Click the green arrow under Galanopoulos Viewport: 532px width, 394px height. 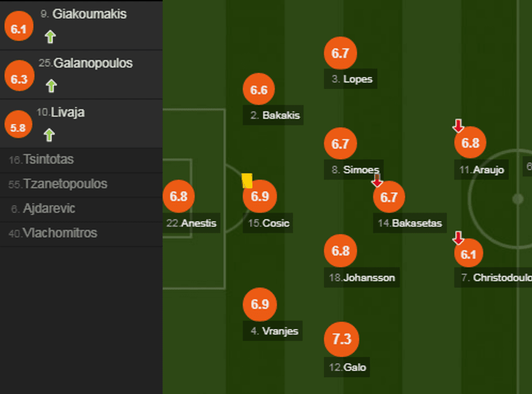51,85
